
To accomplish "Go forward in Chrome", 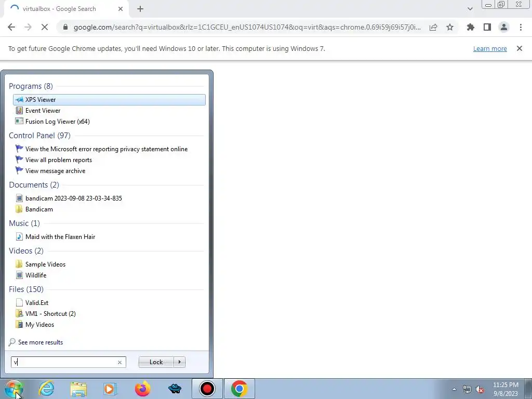I will pyautogui.click(x=28, y=27).
